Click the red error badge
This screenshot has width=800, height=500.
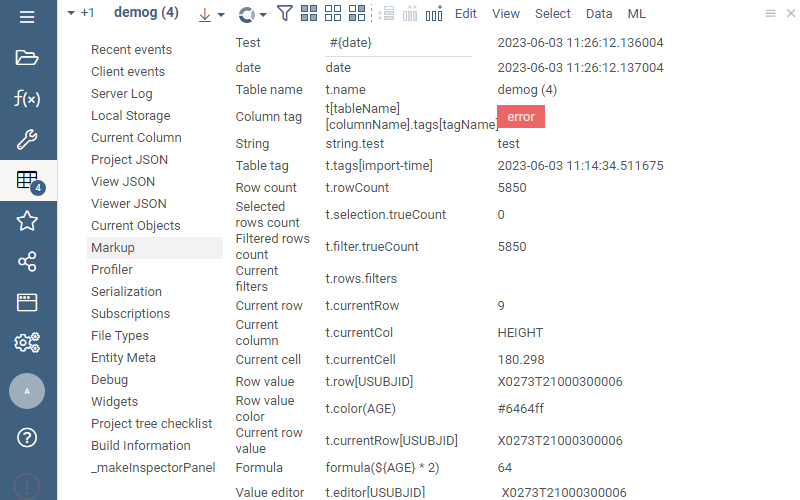(521, 117)
